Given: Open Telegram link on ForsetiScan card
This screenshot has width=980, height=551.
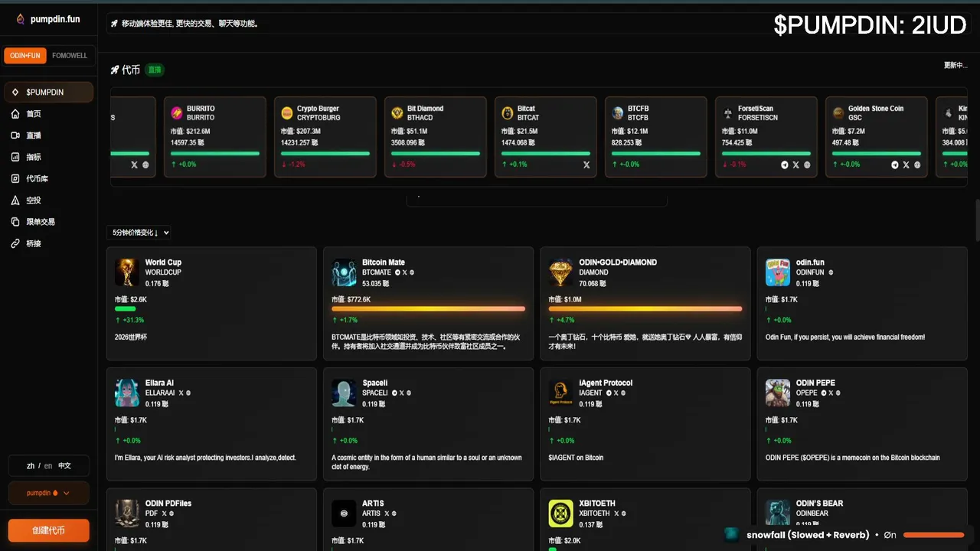Looking at the screenshot, I should 785,165.
